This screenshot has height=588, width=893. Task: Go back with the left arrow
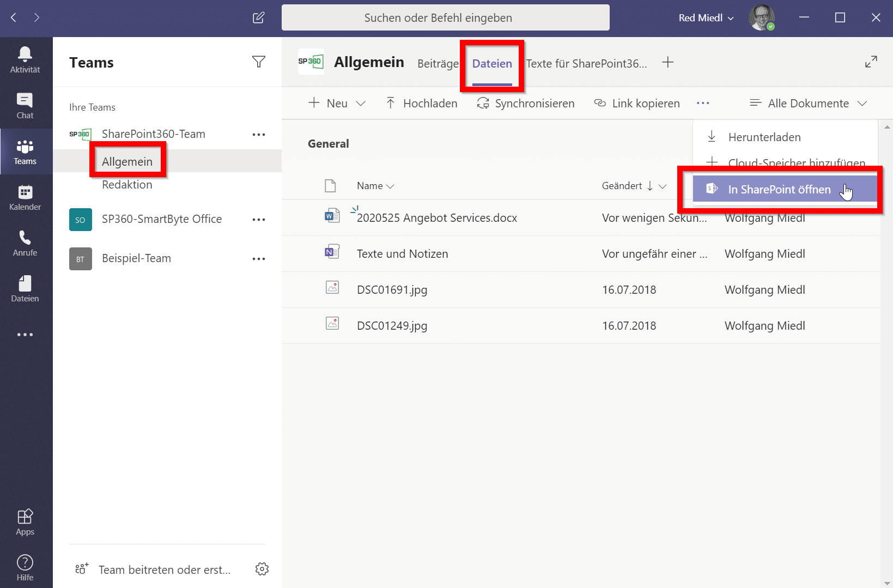(14, 17)
